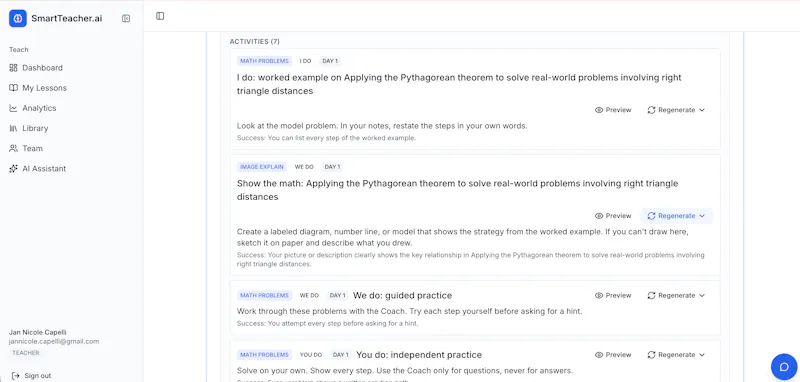Screen dimensions: 800x382
Task: Click the eye icon for the Show the math Preview
Action: [x=599, y=216]
